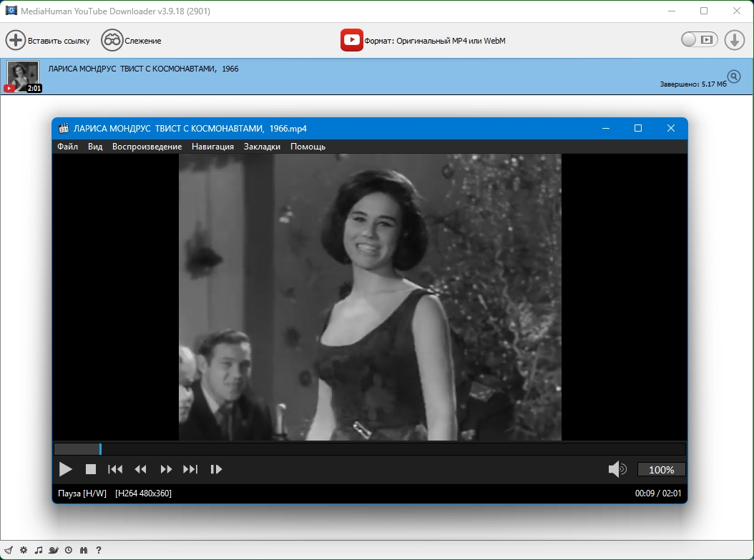Open the Помощь menu
This screenshot has height=560, width=754.
point(308,147)
